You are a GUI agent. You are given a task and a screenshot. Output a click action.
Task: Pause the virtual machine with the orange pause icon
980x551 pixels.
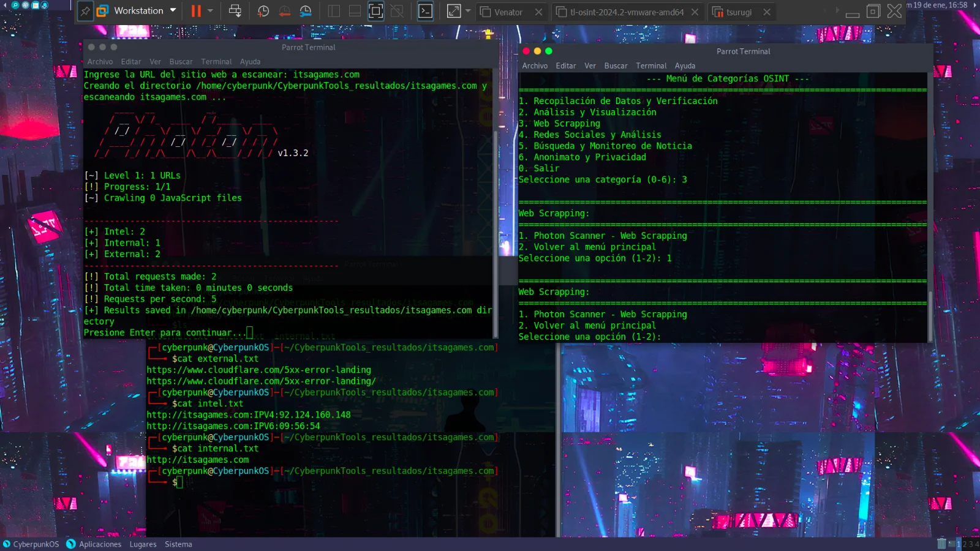(196, 11)
